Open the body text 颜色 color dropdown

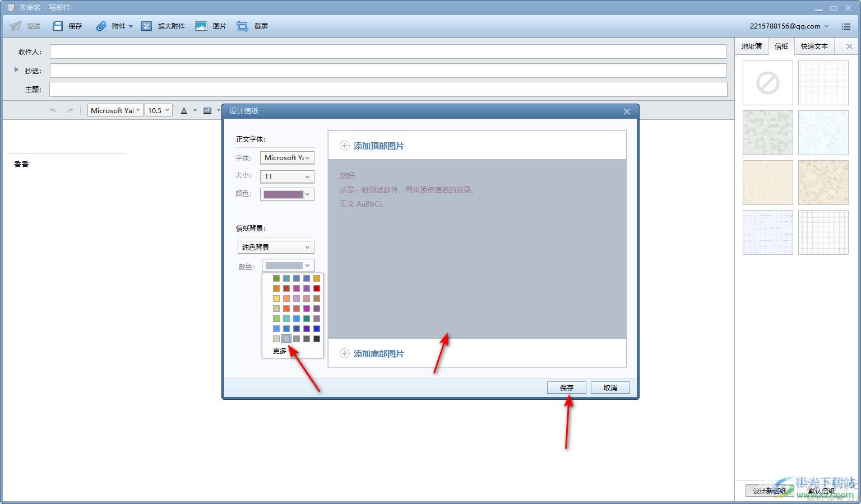(x=287, y=194)
